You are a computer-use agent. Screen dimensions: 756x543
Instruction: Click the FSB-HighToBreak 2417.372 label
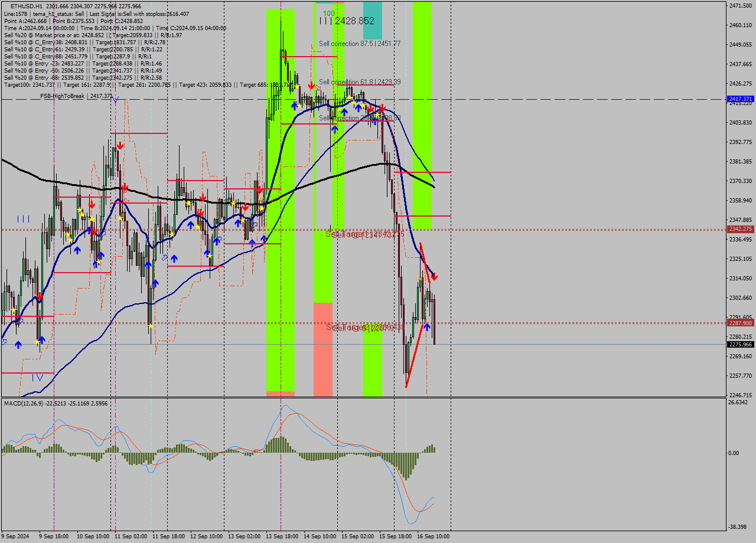coord(76,96)
